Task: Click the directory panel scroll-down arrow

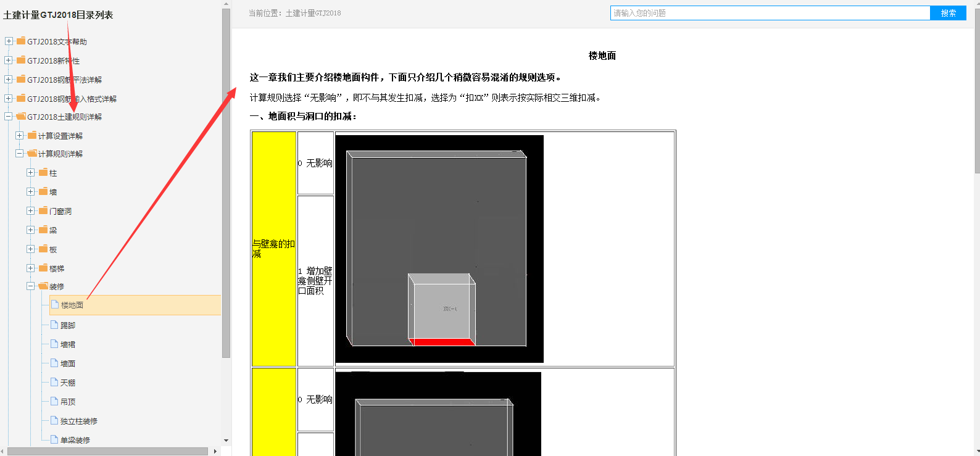Action: pyautogui.click(x=226, y=441)
